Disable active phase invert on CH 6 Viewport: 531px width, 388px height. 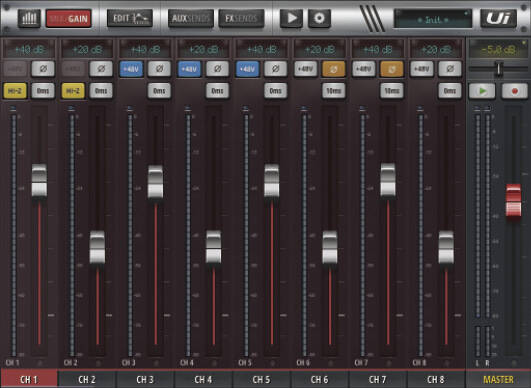pyautogui.click(x=334, y=69)
